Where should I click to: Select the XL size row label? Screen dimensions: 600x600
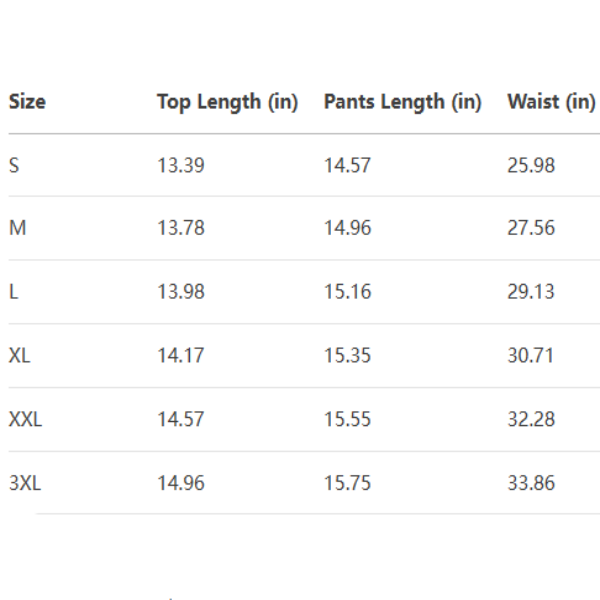click(19, 355)
